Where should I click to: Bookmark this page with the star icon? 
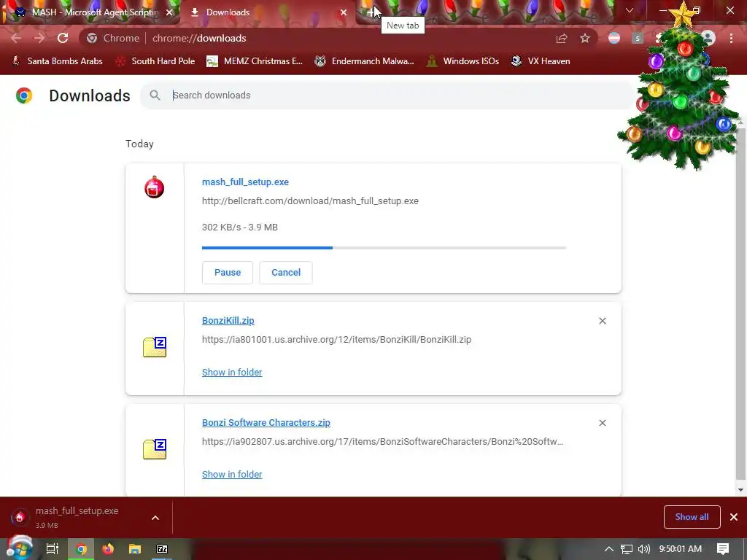pyautogui.click(x=585, y=38)
